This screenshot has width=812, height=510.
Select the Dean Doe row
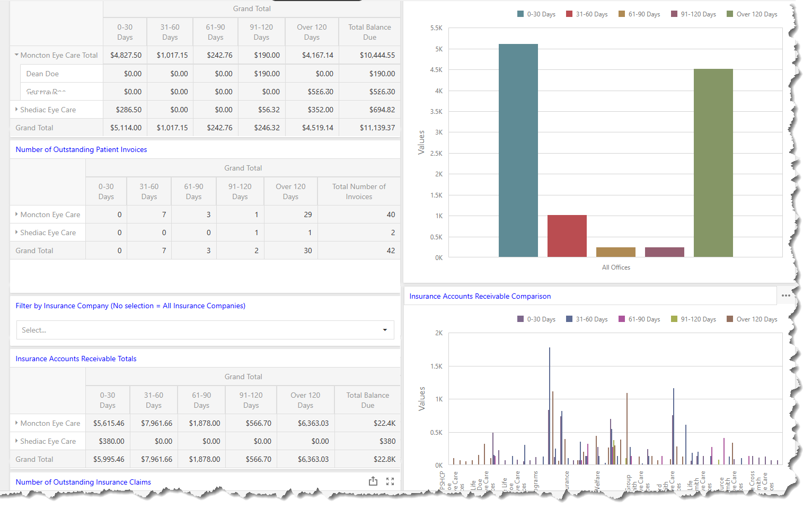42,74
